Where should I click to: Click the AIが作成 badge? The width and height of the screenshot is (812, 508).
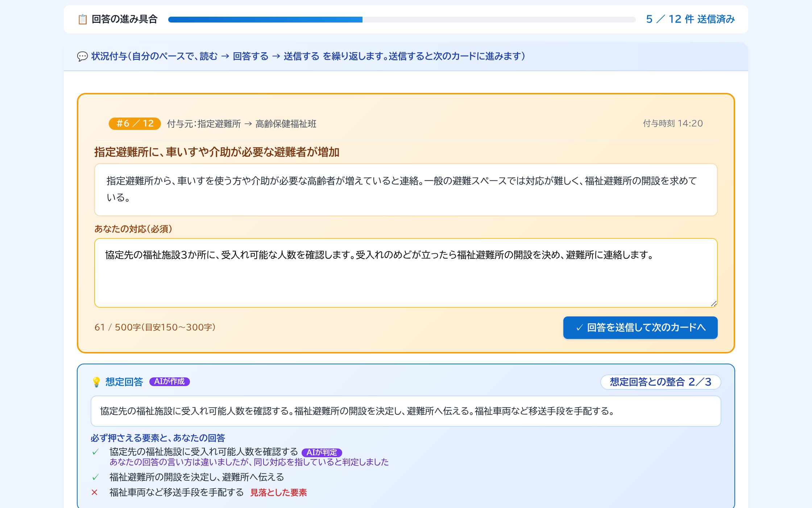tap(169, 382)
